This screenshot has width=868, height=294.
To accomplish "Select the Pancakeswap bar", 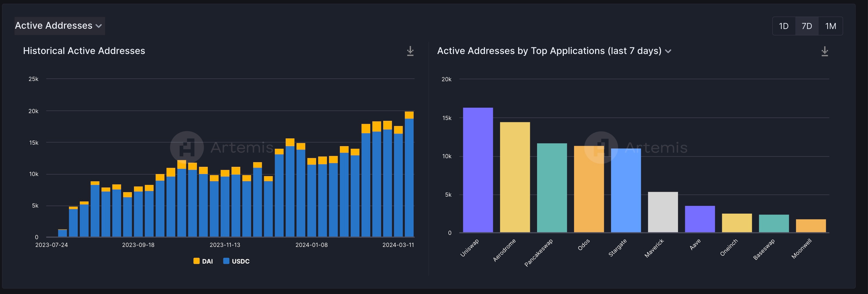I will click(x=552, y=188).
